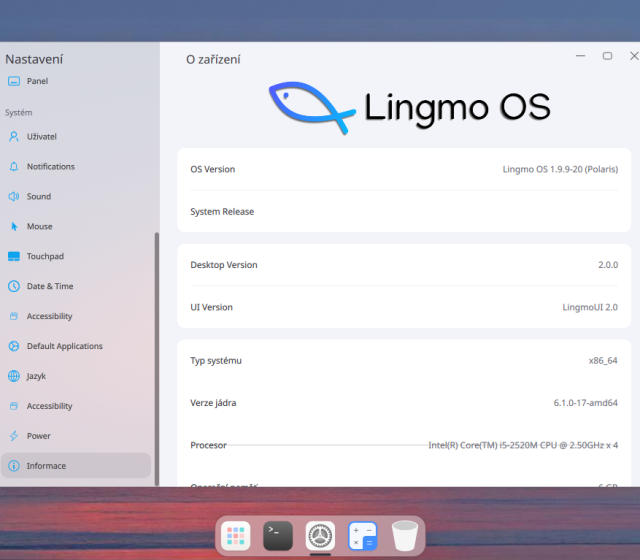Select the Date & Time clock icon

click(14, 286)
